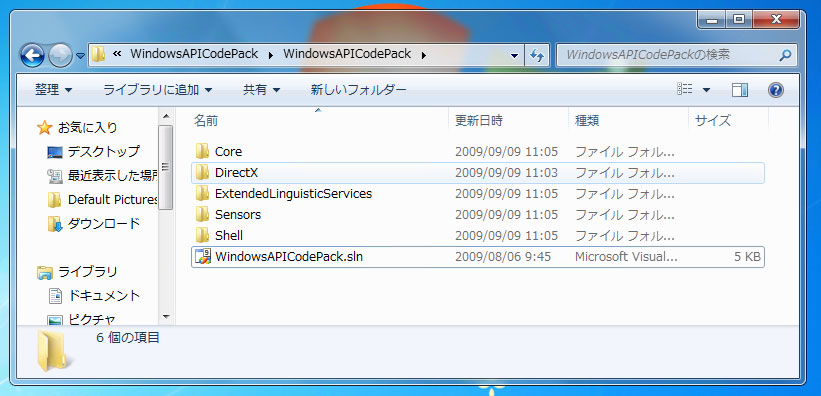Change view using the view icon

click(x=685, y=90)
